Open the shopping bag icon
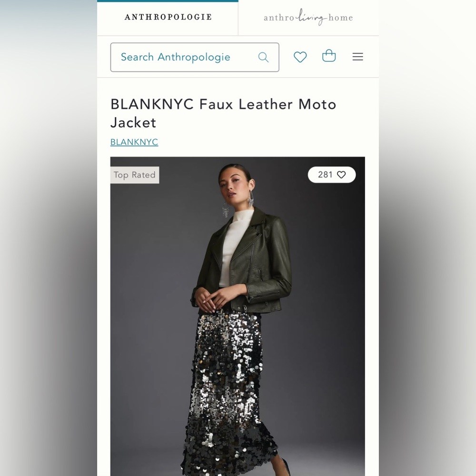The width and height of the screenshot is (476, 476). point(329,56)
